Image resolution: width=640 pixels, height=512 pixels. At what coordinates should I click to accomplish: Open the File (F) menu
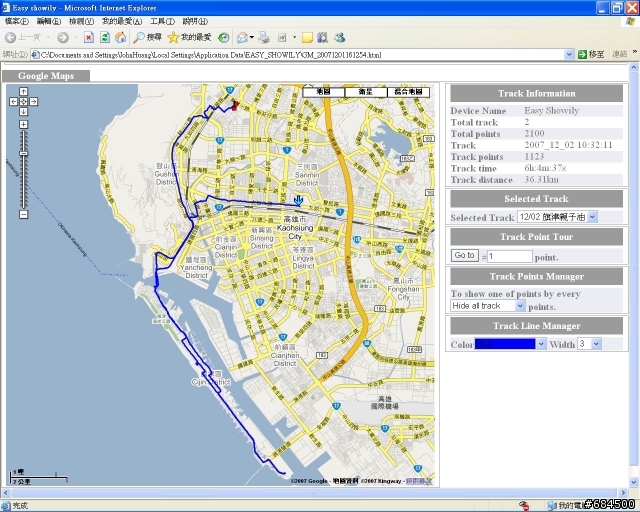17,21
